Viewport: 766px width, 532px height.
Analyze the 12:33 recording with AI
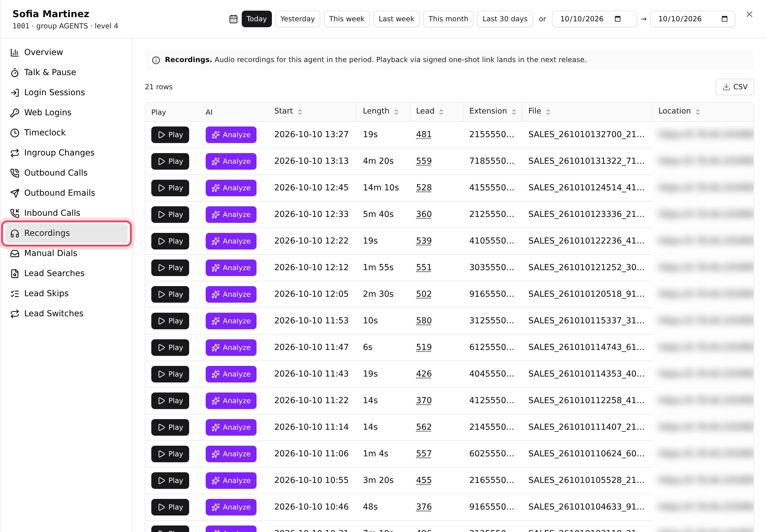(231, 215)
